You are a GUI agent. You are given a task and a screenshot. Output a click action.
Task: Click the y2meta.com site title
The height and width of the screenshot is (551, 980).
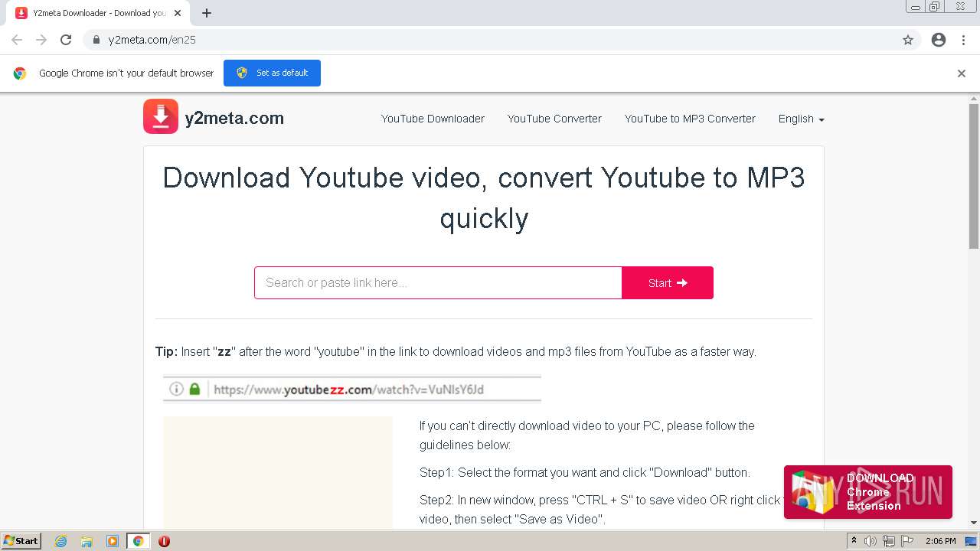234,118
